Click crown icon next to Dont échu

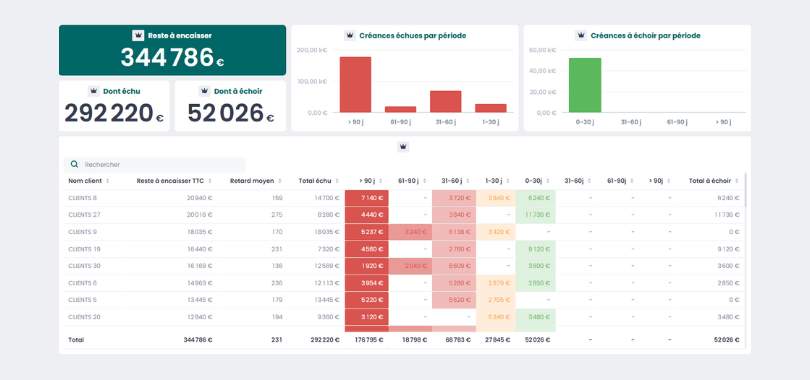pyautogui.click(x=94, y=91)
